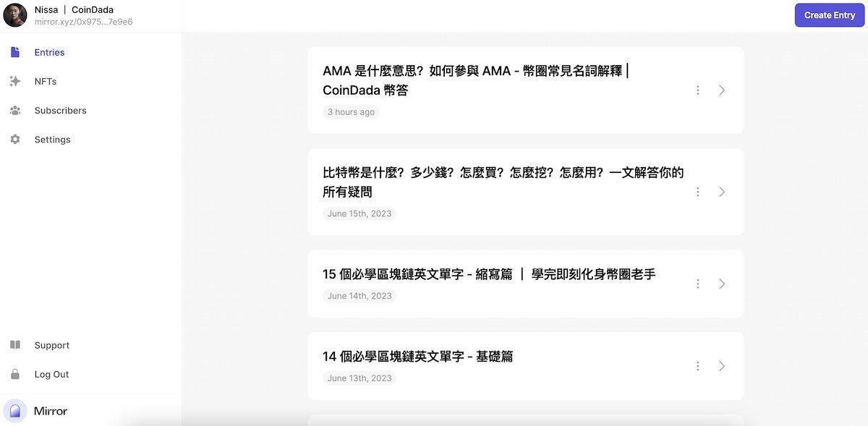868x426 pixels.
Task: Expand the AMA entry with its chevron arrow
Action: pos(721,90)
